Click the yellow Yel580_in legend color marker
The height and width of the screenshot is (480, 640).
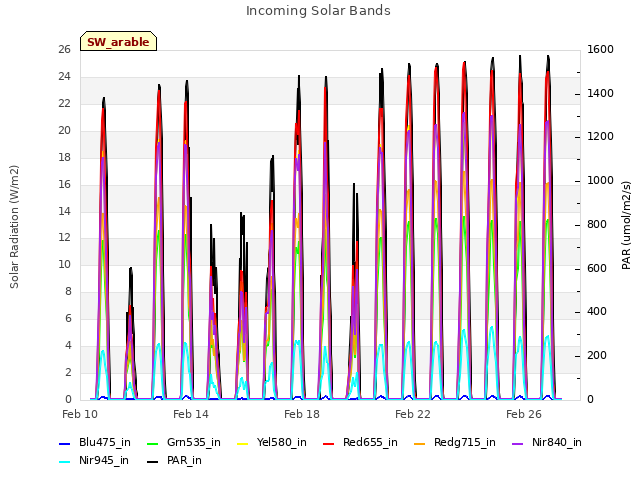coord(242,444)
